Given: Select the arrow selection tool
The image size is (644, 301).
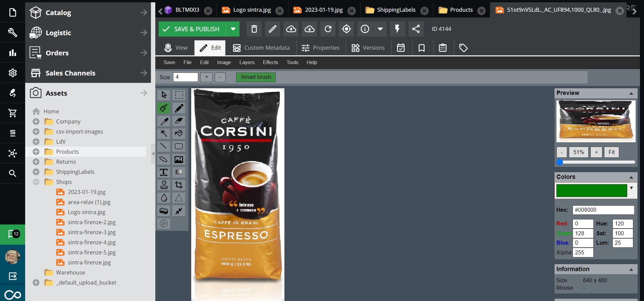Looking at the screenshot, I should coord(164,95).
